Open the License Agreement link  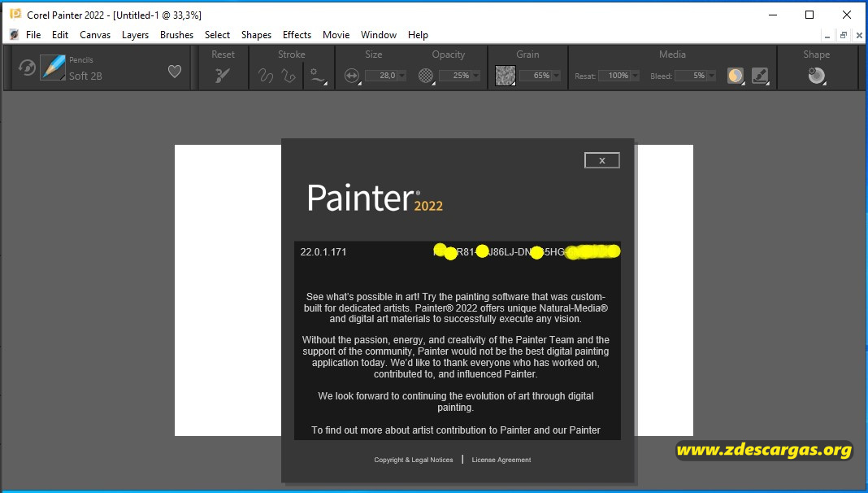(501, 460)
